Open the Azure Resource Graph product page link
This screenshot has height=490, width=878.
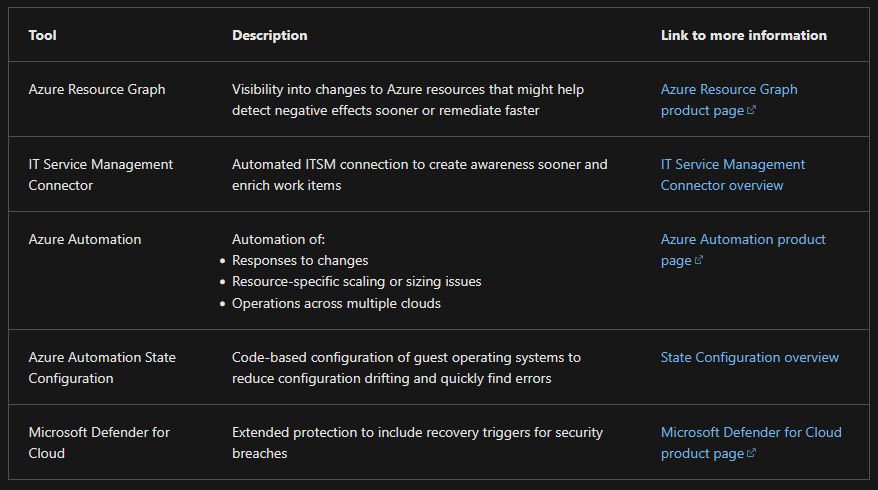pos(728,100)
